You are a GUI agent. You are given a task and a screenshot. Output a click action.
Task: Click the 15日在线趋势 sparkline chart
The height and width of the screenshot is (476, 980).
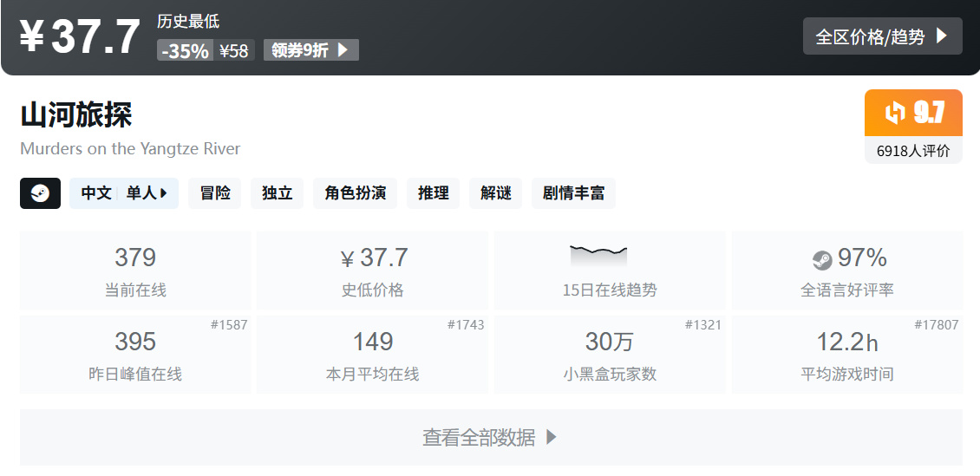598,257
